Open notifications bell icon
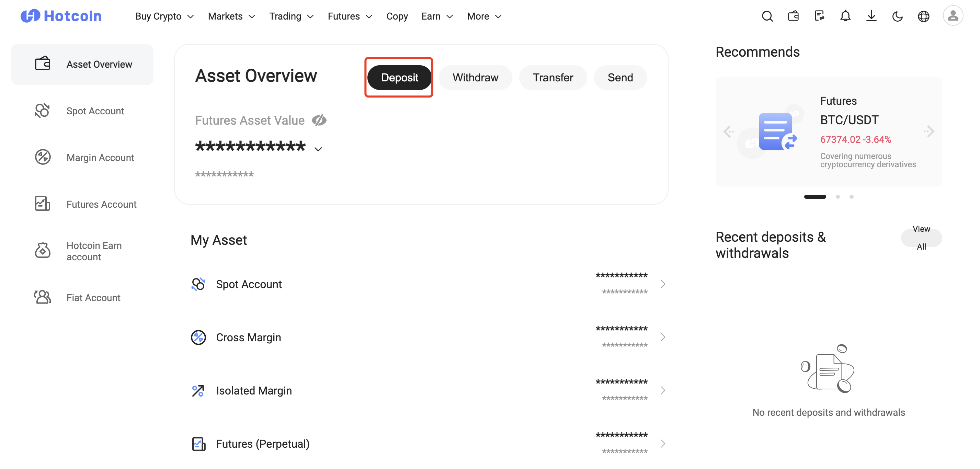 845,16
